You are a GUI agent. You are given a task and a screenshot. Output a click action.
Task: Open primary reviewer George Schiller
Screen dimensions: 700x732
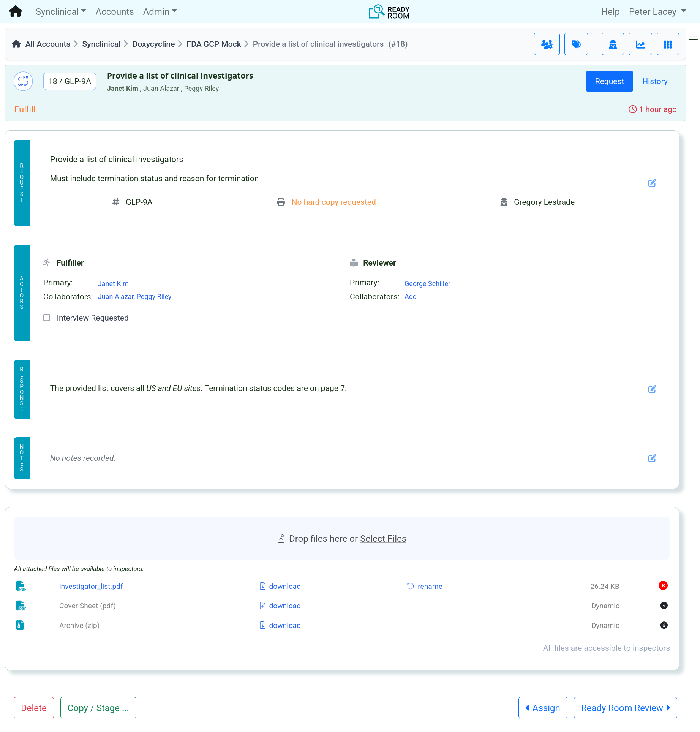(x=427, y=284)
